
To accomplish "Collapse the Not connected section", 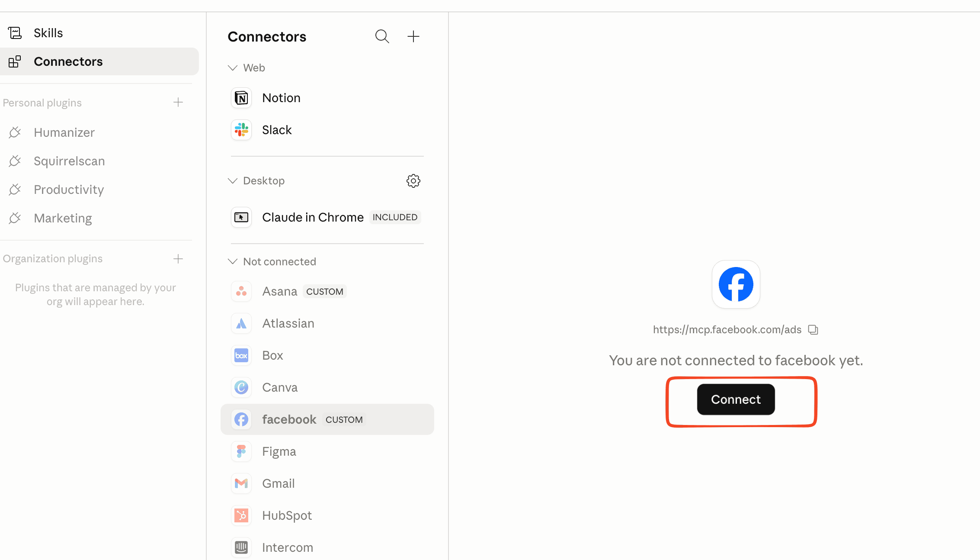I will 233,261.
